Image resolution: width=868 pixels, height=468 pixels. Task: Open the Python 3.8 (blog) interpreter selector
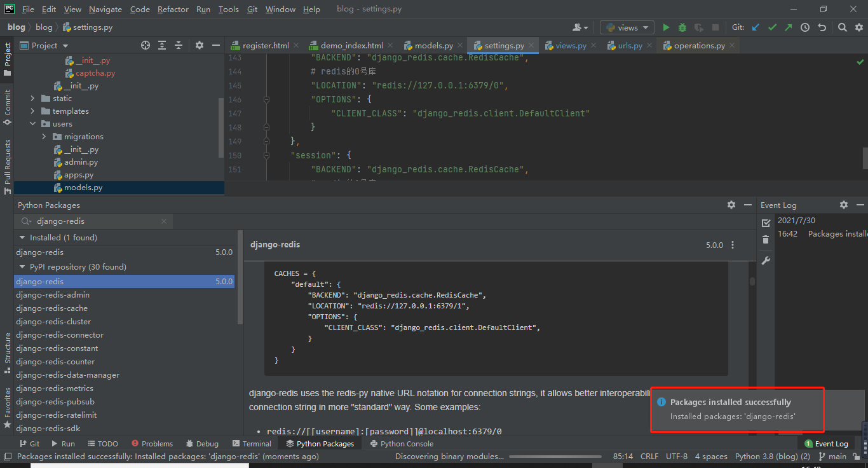[772, 456]
